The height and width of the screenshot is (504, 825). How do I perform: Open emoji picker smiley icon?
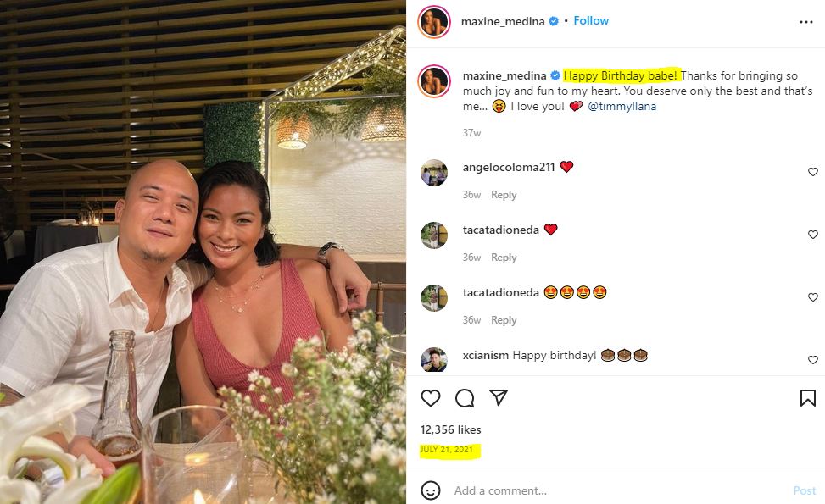[x=431, y=490]
